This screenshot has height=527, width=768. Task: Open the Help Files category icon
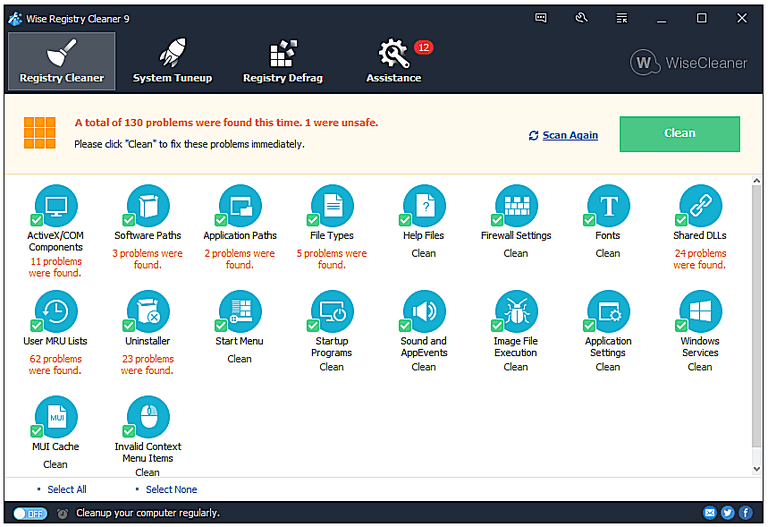425,206
